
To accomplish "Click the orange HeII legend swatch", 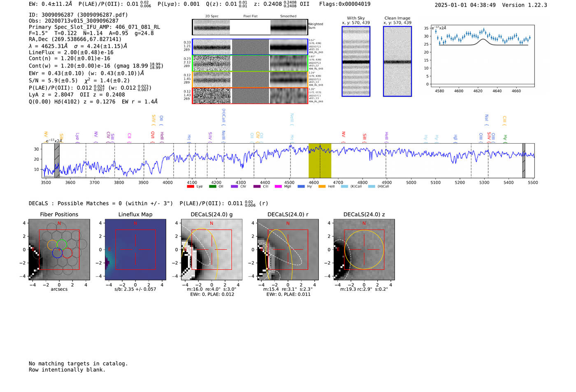I will pos(322,187).
